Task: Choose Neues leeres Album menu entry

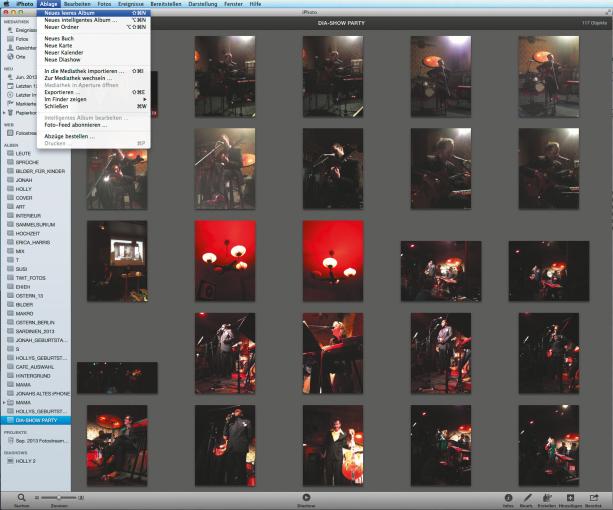Action: 93,13
